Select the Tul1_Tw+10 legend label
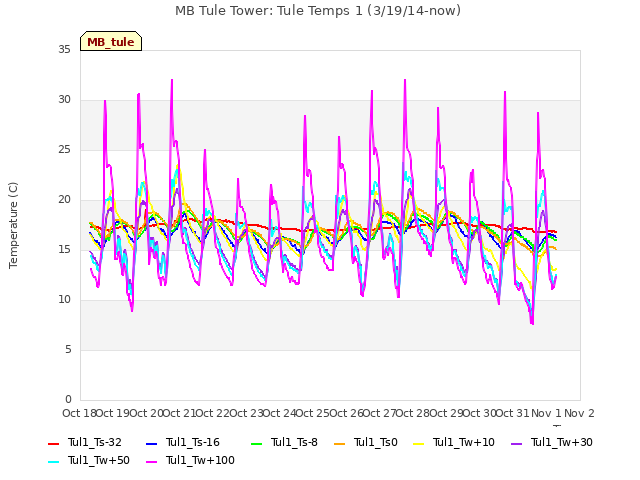This screenshot has width=640, height=480. 464,442
